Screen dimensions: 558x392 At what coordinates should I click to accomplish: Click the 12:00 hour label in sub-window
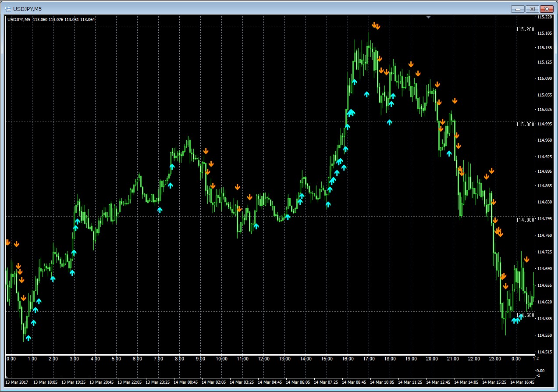click(x=263, y=359)
